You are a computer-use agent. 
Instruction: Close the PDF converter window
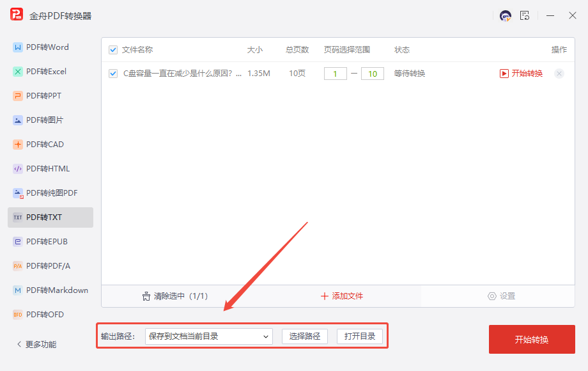(572, 16)
